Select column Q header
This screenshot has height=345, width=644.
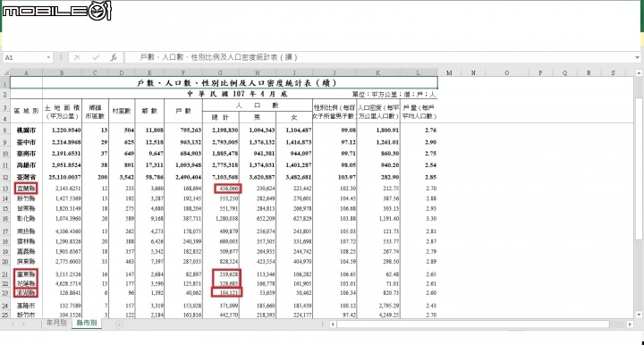pyautogui.click(x=564, y=73)
